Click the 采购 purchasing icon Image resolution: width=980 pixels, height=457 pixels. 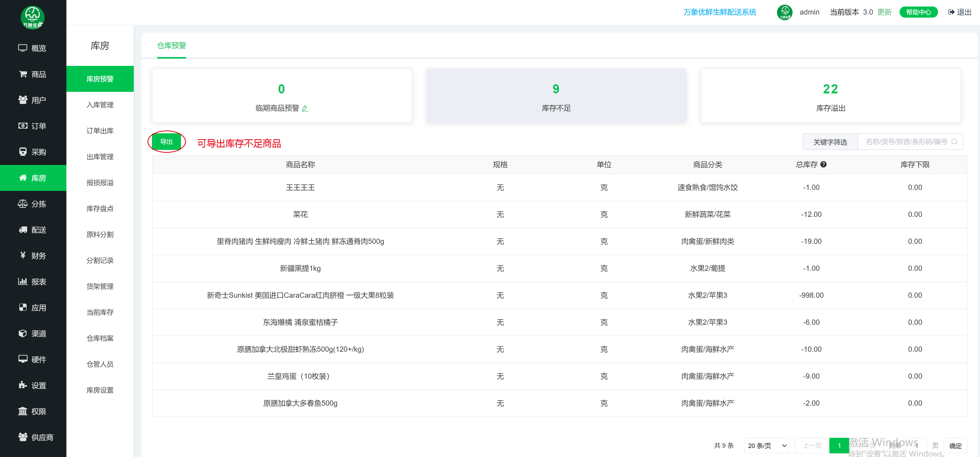pyautogui.click(x=23, y=151)
